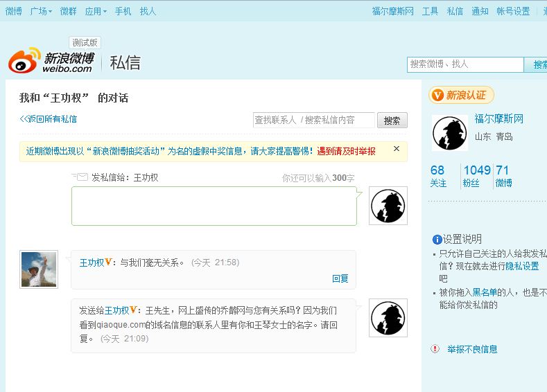The height and width of the screenshot is (392, 547).
Task: Close the yellow lottery warning banner
Action: (x=397, y=148)
